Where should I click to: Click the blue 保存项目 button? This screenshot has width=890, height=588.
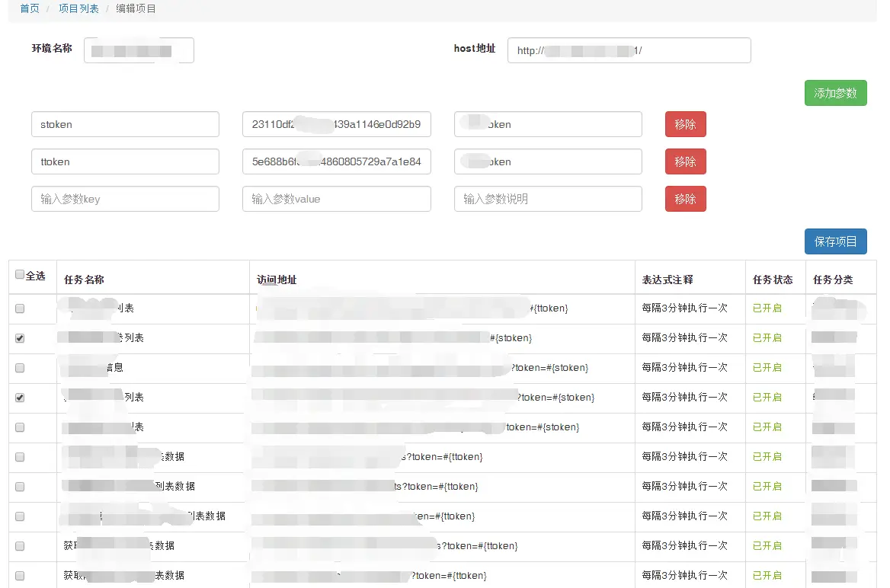pos(835,241)
